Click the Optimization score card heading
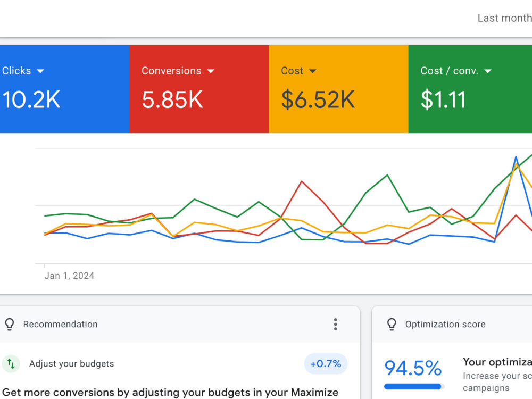The image size is (532, 399). coord(445,325)
